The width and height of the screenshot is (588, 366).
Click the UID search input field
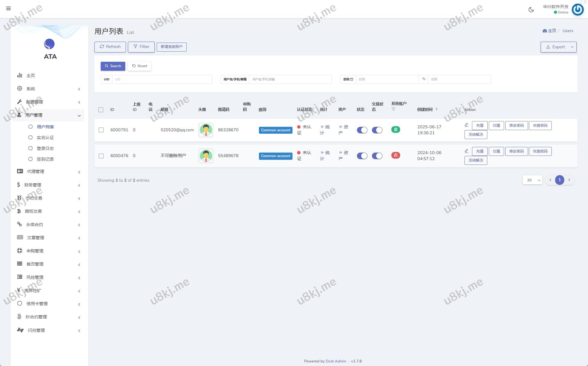pos(162,79)
